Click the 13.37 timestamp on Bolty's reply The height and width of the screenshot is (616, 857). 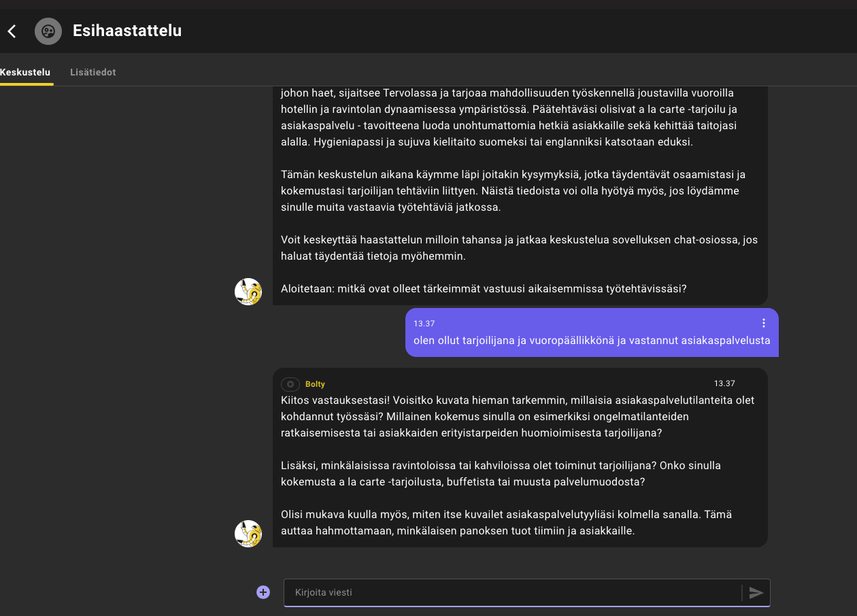pyautogui.click(x=724, y=383)
